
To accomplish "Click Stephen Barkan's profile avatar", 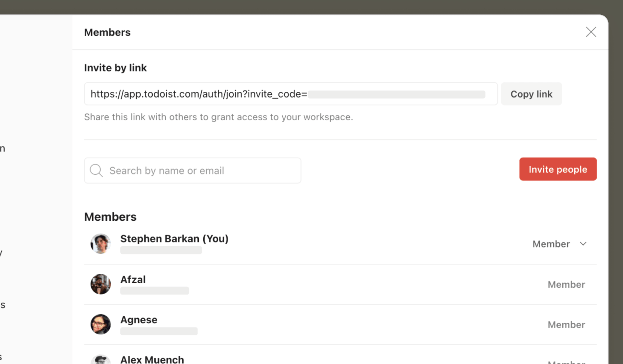I will 100,244.
